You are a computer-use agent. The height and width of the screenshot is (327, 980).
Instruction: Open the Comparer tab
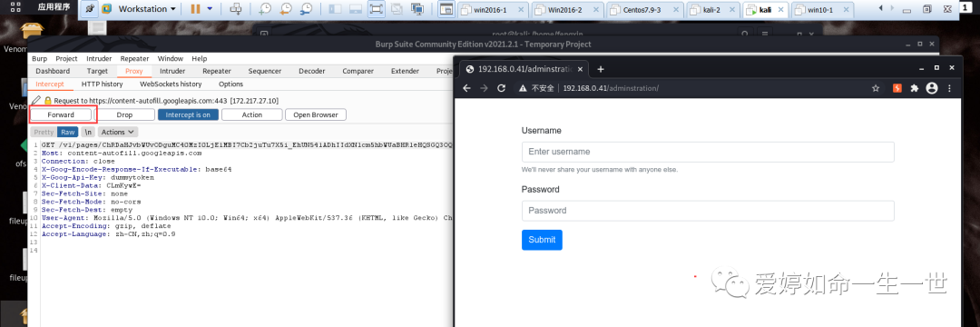click(358, 71)
